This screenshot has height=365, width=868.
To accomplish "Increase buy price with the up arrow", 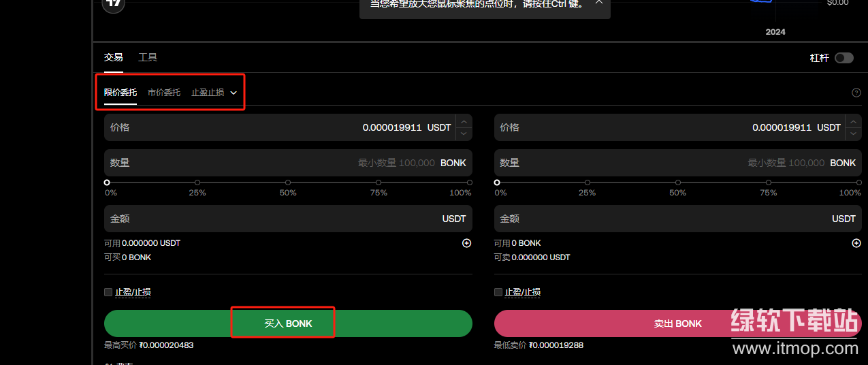I will [464, 122].
